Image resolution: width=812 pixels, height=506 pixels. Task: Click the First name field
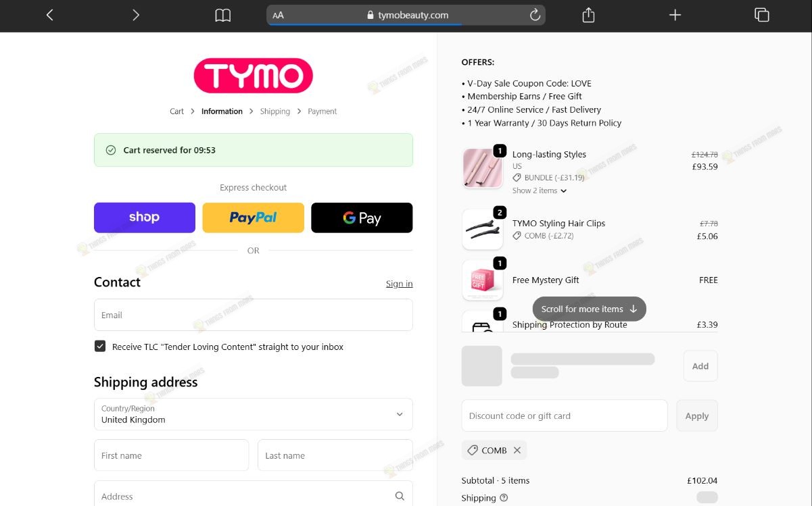(172, 455)
